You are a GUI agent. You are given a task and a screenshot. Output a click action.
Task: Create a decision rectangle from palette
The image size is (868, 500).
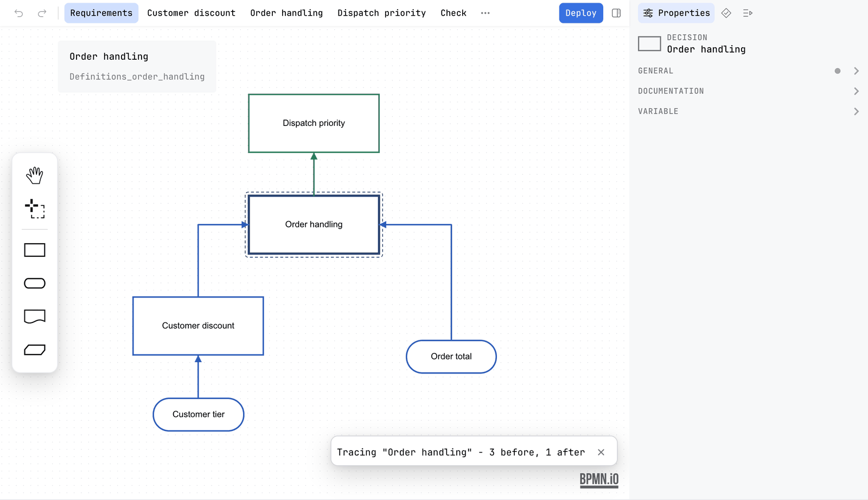tap(35, 250)
